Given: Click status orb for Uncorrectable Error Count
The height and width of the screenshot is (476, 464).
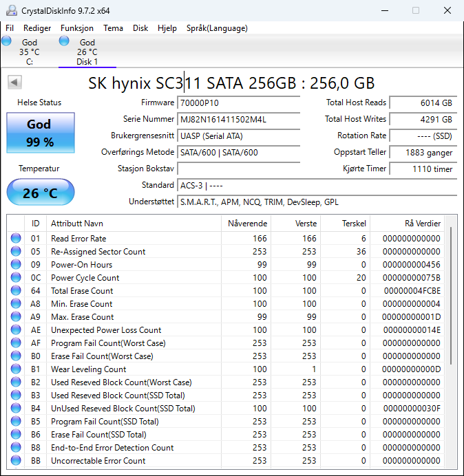Looking at the screenshot, I should point(16,460).
